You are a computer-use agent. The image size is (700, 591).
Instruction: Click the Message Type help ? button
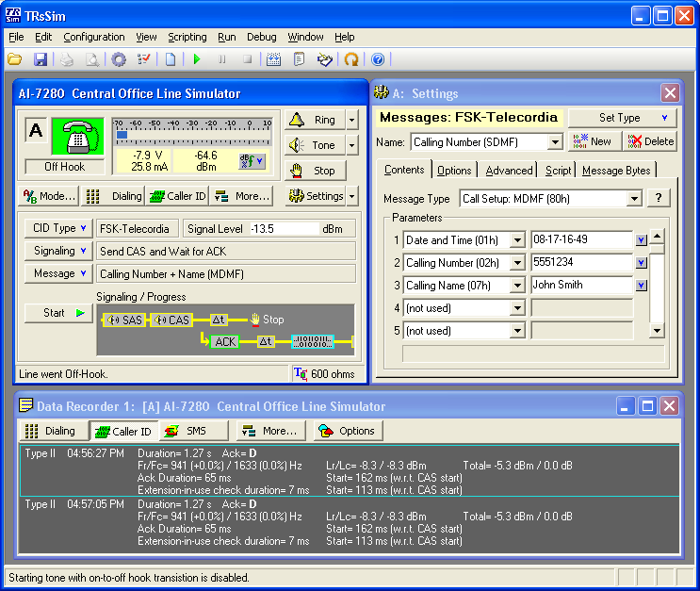coord(659,198)
